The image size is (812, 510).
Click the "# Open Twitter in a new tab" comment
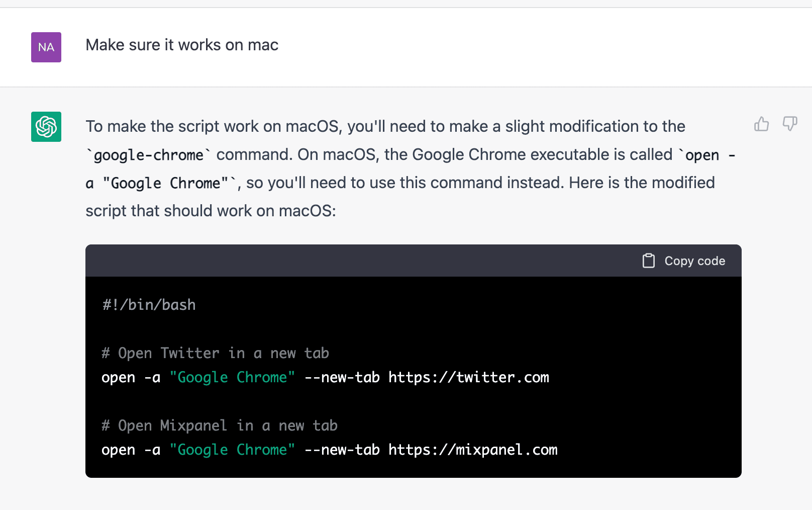[x=215, y=353]
